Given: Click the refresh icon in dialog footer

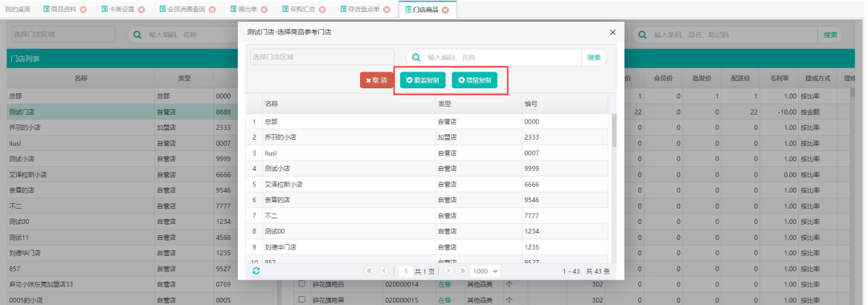Looking at the screenshot, I should (x=256, y=271).
